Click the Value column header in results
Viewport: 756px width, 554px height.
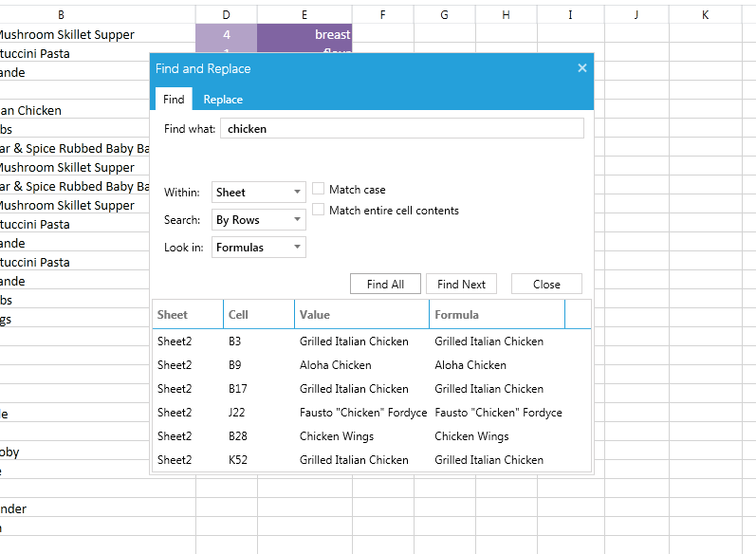[361, 314]
